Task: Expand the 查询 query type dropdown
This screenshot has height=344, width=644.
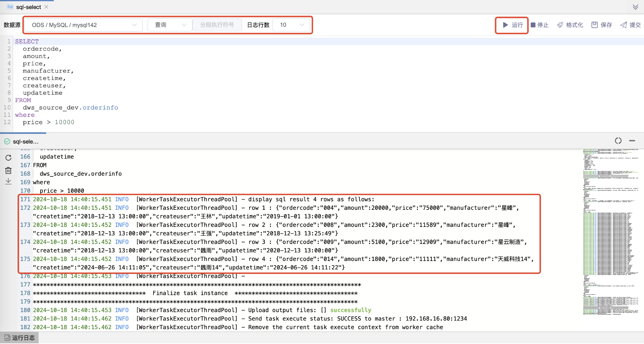Action: 170,24
